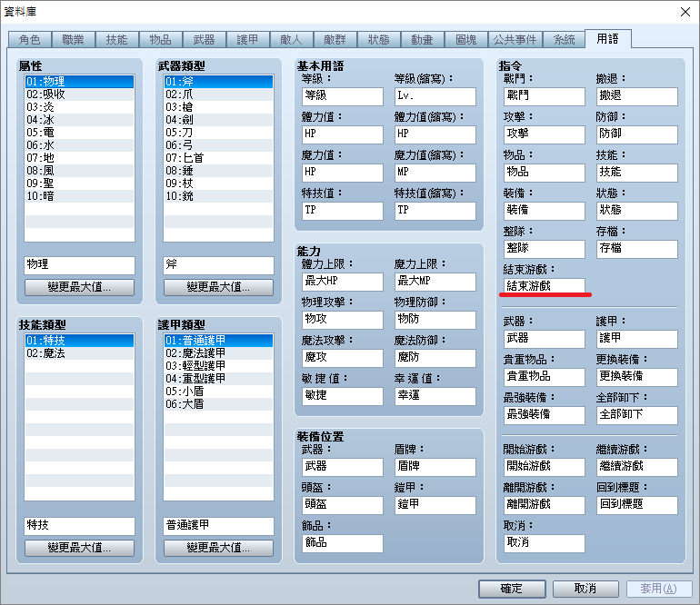Viewport: 700px width, 605px height.
Task: Switch to the 角色 tab
Action: [x=30, y=40]
